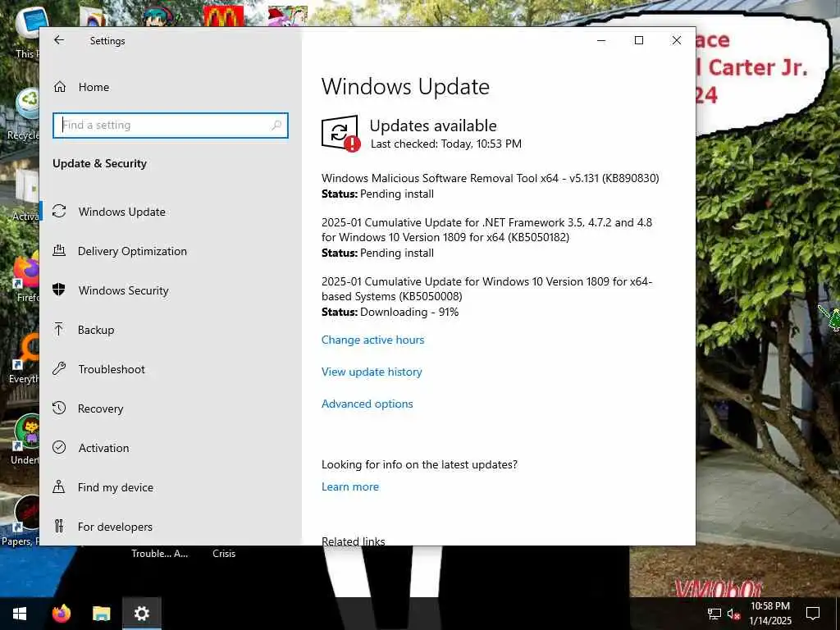Click the Everything desktop shortcut icon
840x630 pixels.
pos(25,351)
